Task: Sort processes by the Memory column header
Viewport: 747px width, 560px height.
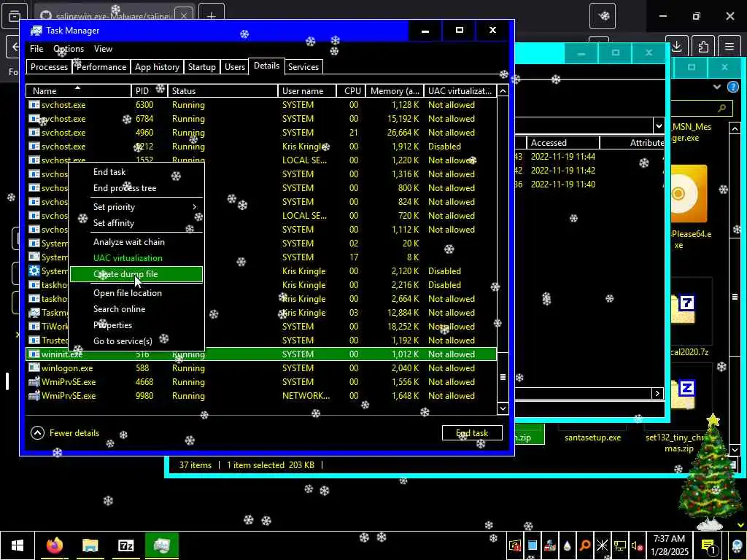Action: pyautogui.click(x=395, y=91)
